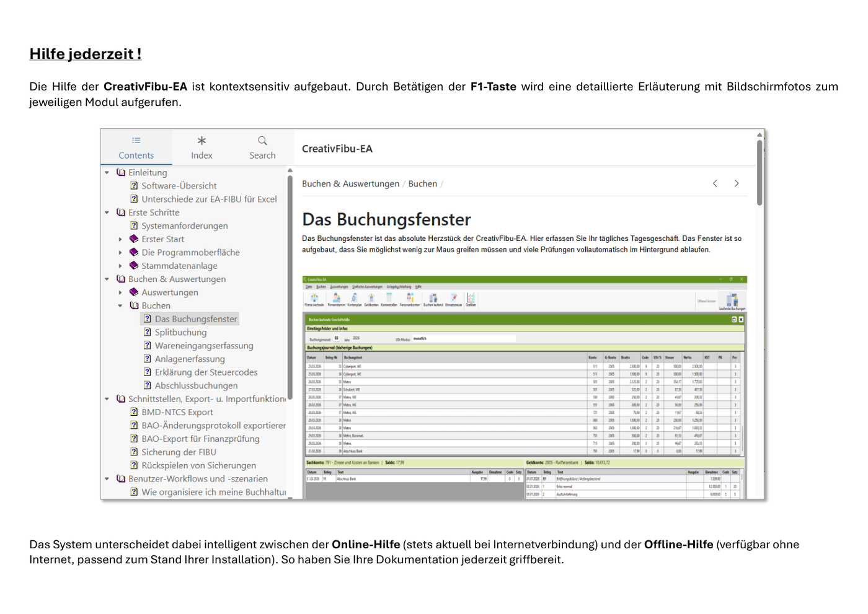868x614 pixels.
Task: Select the Wareneingangserfassung topic
Action: [x=204, y=346]
